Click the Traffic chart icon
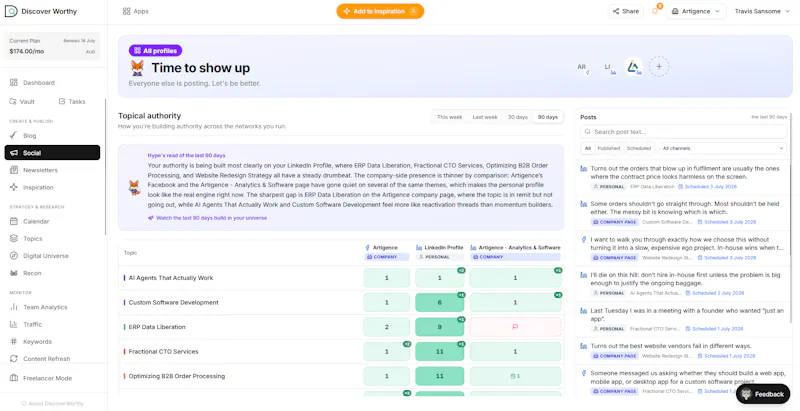Screen dimensions: 800x411 click(x=14, y=324)
